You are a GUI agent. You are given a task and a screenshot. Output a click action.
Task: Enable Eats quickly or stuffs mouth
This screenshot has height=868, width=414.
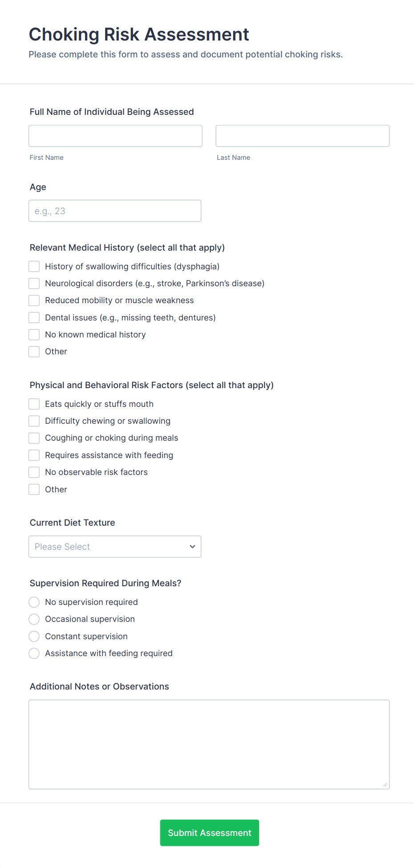(x=34, y=404)
